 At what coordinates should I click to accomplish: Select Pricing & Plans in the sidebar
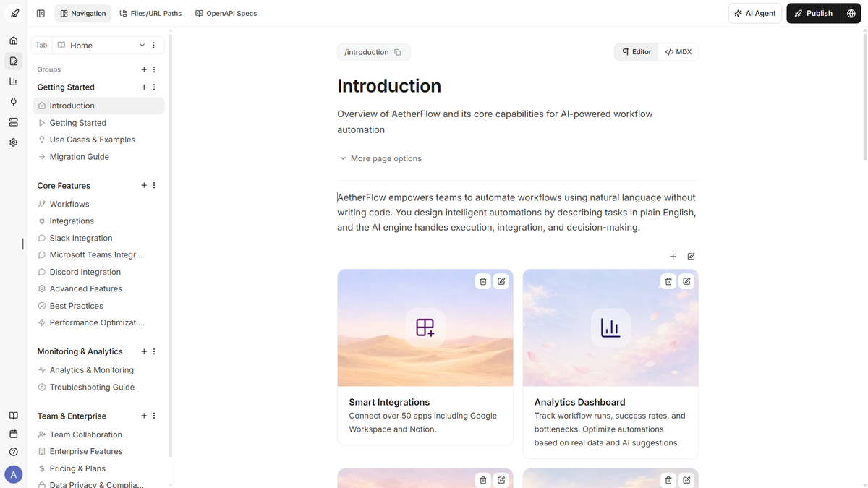coord(80,468)
